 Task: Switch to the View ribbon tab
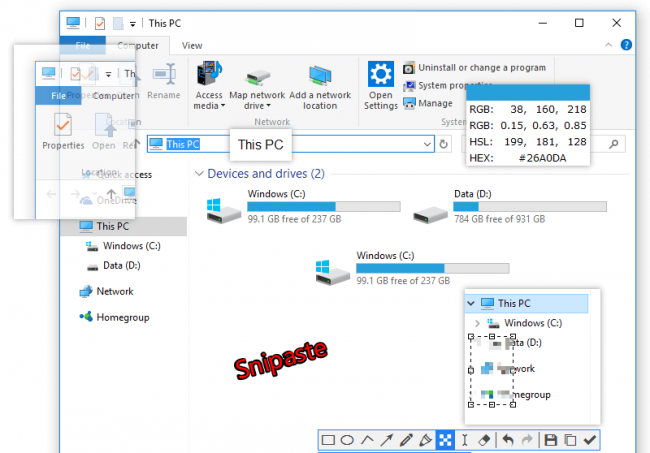[192, 46]
